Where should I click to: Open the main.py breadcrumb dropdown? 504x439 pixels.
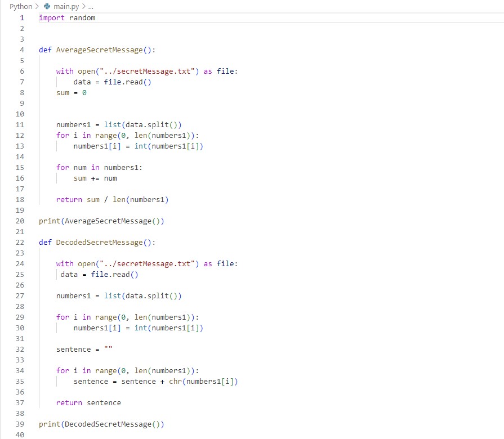(65, 6)
